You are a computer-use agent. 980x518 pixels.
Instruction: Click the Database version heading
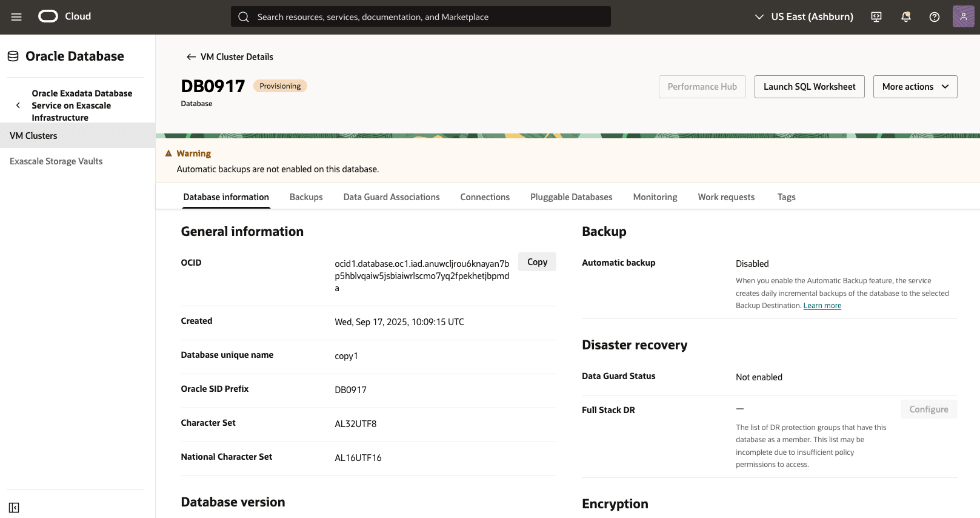coord(233,502)
